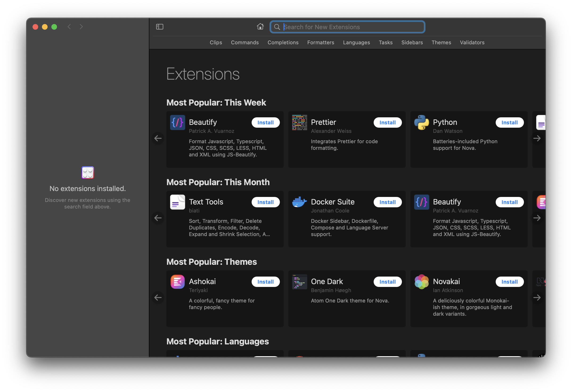Image resolution: width=572 pixels, height=392 pixels.
Task: Open the Docker Suite whale icon
Action: click(x=299, y=202)
